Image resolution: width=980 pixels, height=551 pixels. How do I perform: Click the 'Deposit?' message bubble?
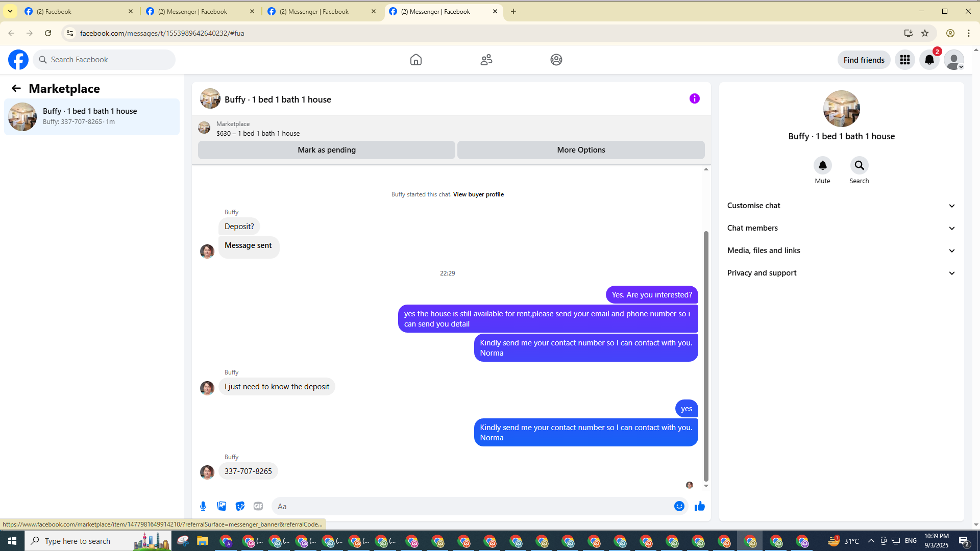pos(239,227)
